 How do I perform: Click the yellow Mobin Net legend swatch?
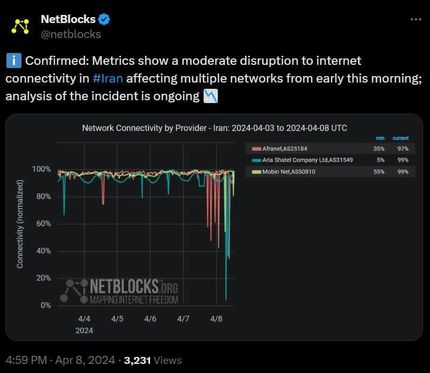coord(257,172)
